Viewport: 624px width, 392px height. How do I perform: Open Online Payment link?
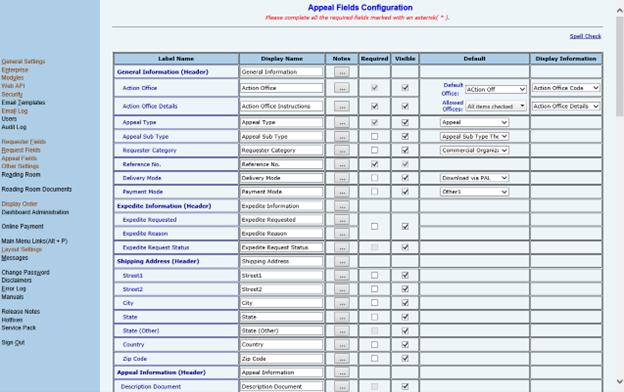click(x=22, y=226)
